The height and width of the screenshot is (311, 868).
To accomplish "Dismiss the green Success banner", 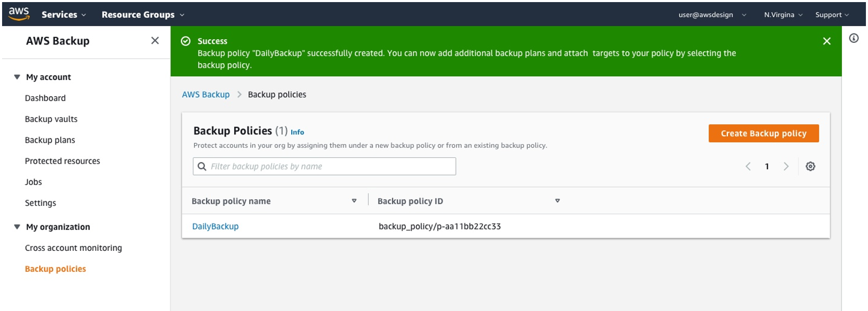I will point(827,41).
